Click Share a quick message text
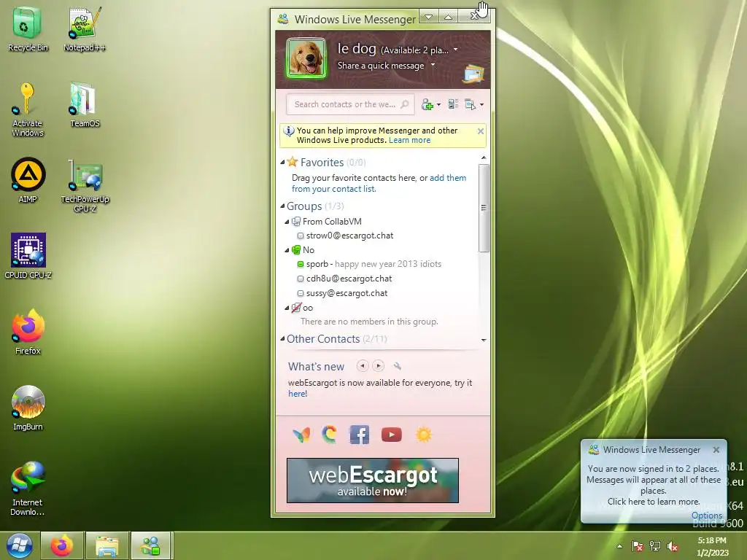Image resolution: width=747 pixels, height=560 pixels. point(381,66)
